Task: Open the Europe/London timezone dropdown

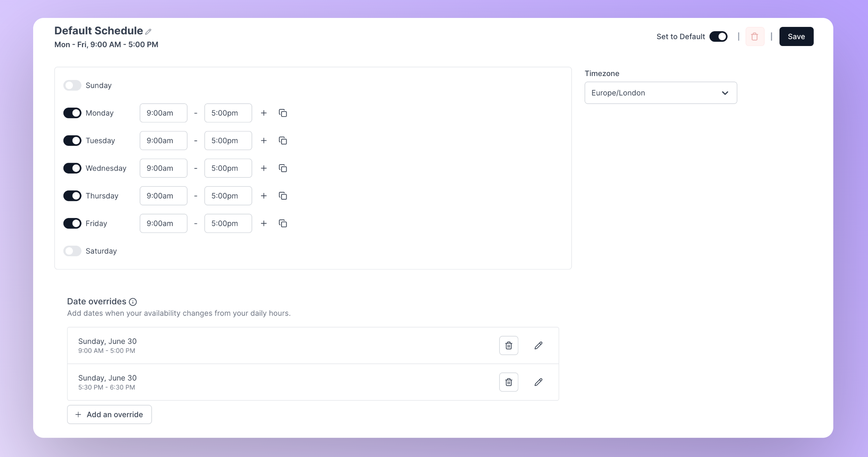Action: click(x=661, y=93)
